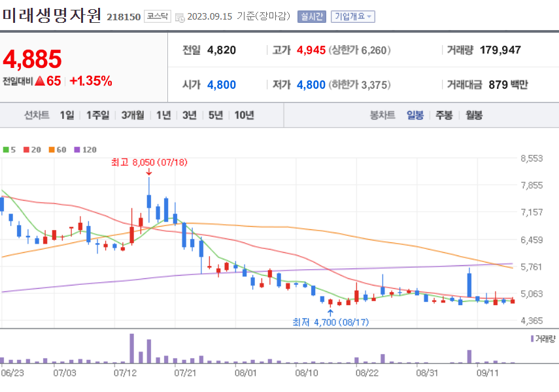Click the 08/22 date axis label
559x392 pixels.
367,373
